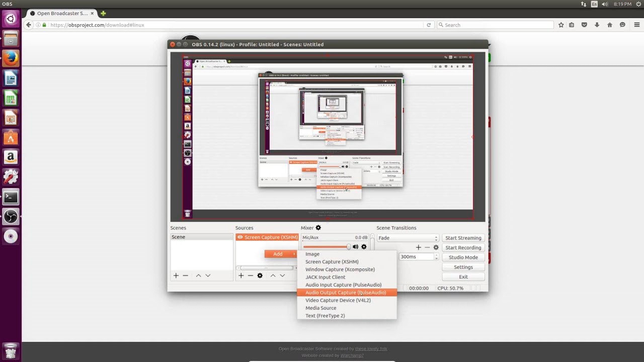Click the obsproject.com URL address bar
Screen dimensions: 644x362
[x=229, y=25]
